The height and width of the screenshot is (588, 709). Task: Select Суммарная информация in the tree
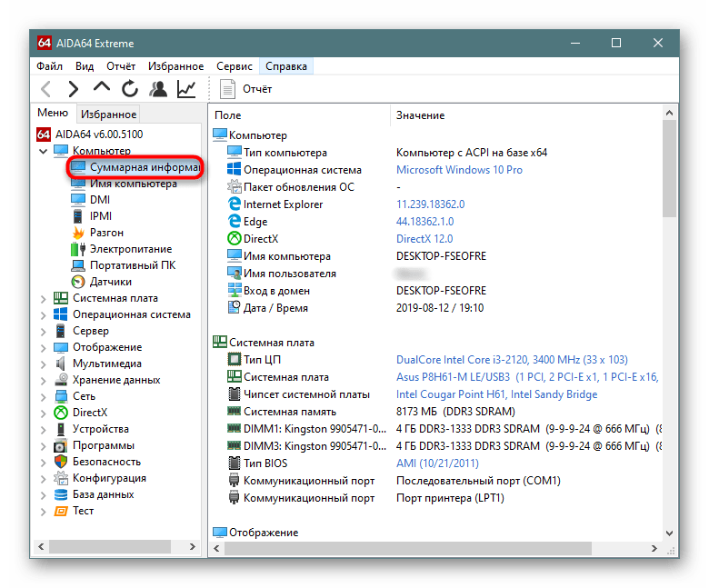pyautogui.click(x=135, y=167)
